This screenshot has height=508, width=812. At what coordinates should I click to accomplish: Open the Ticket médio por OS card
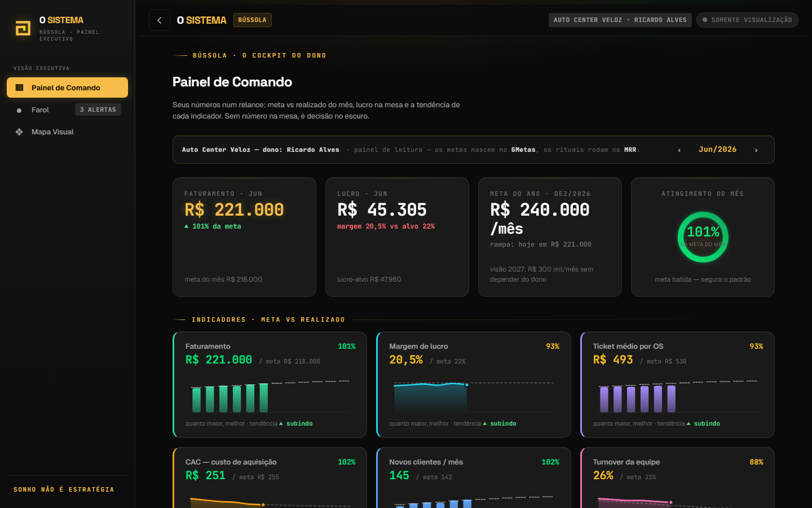(x=677, y=384)
